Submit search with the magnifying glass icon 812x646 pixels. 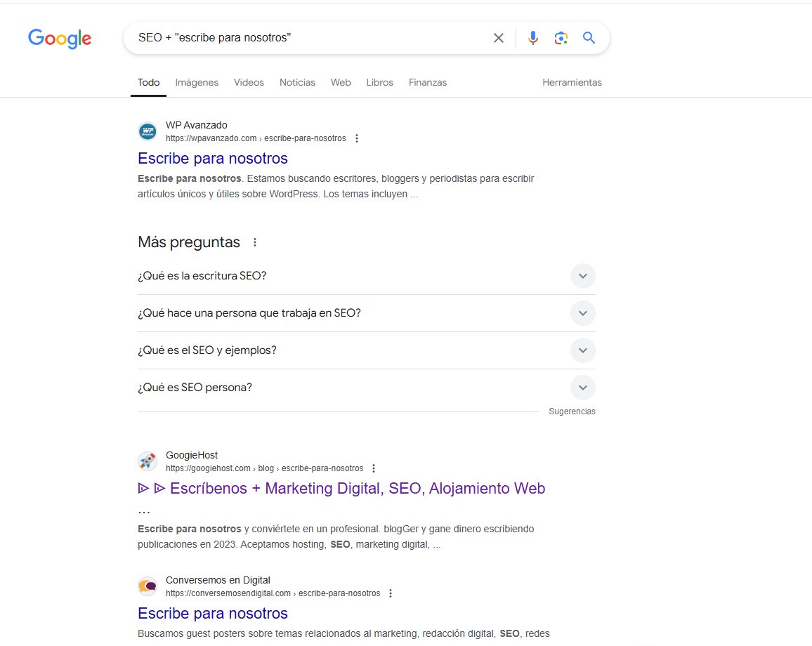(x=589, y=38)
